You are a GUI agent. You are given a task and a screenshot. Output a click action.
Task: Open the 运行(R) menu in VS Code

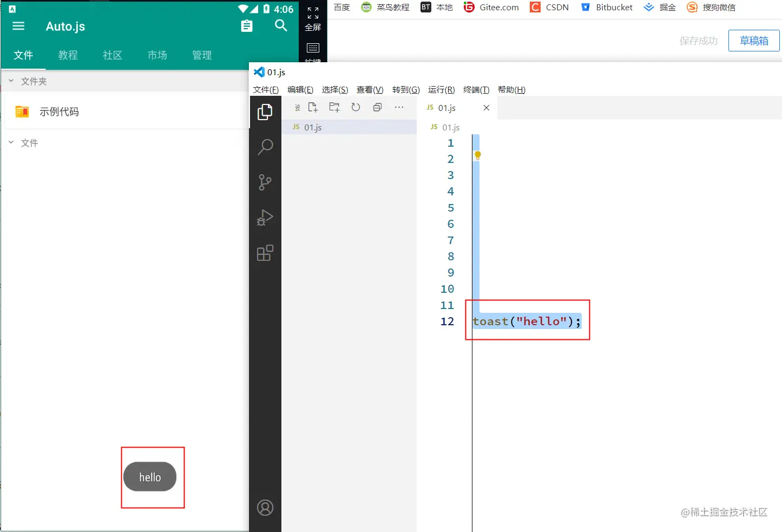(442, 90)
